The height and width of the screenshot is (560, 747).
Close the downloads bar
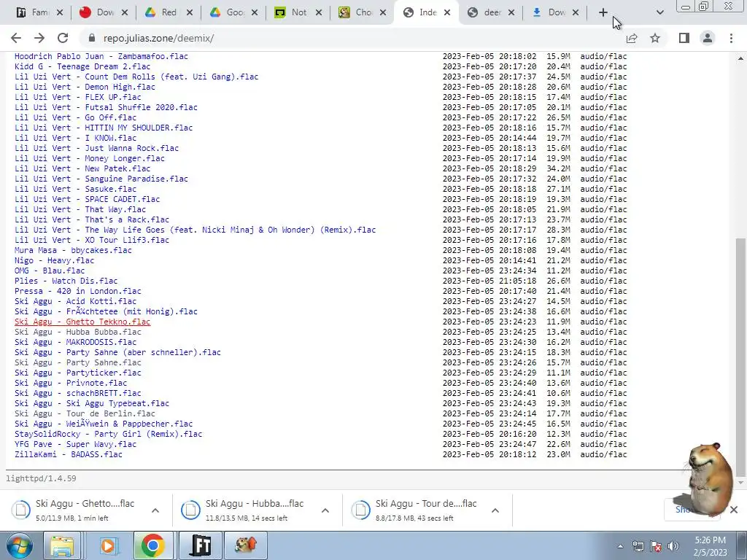[734, 510]
